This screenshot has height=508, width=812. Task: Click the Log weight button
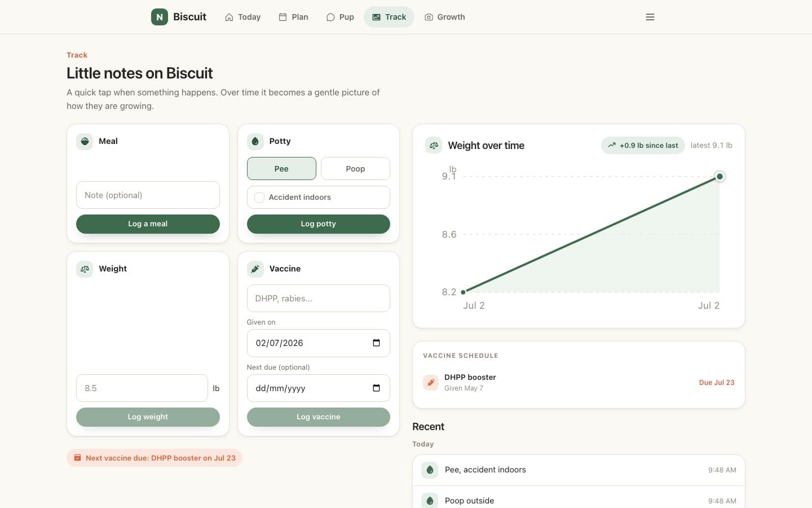148,417
